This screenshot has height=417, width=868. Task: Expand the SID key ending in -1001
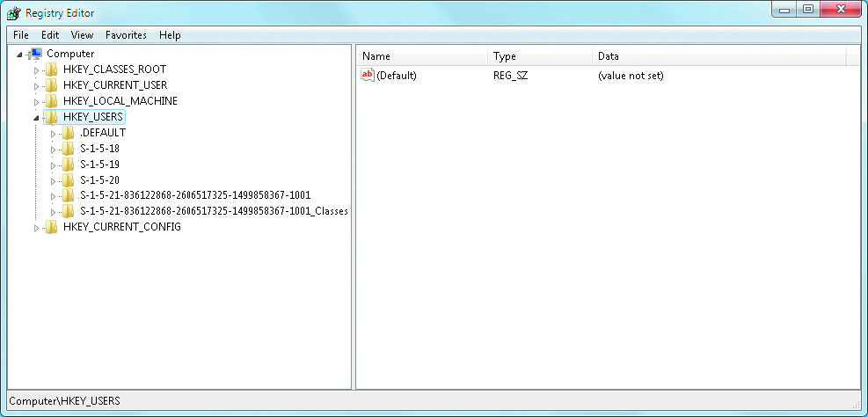click(x=53, y=195)
